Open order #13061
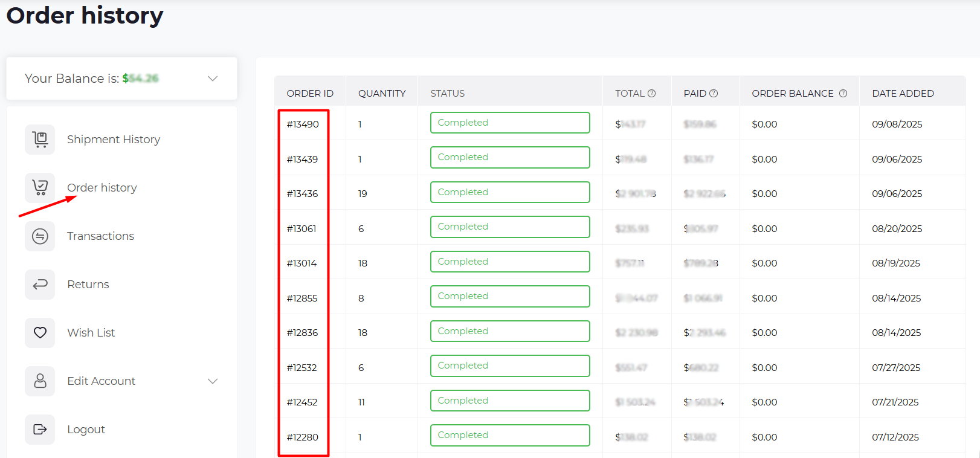This screenshot has width=980, height=458. [301, 229]
